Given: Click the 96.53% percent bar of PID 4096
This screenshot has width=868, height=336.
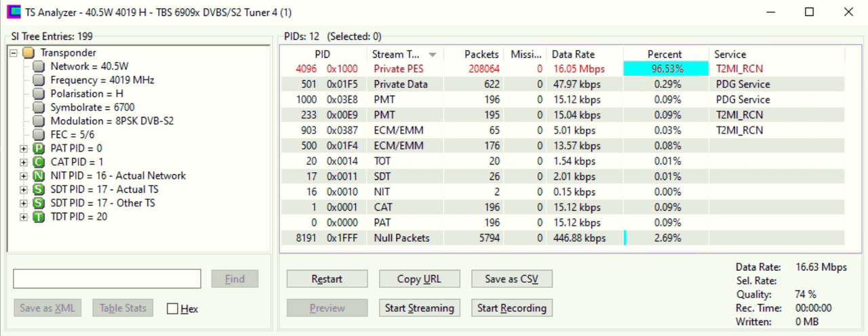Looking at the screenshot, I should pos(665,69).
